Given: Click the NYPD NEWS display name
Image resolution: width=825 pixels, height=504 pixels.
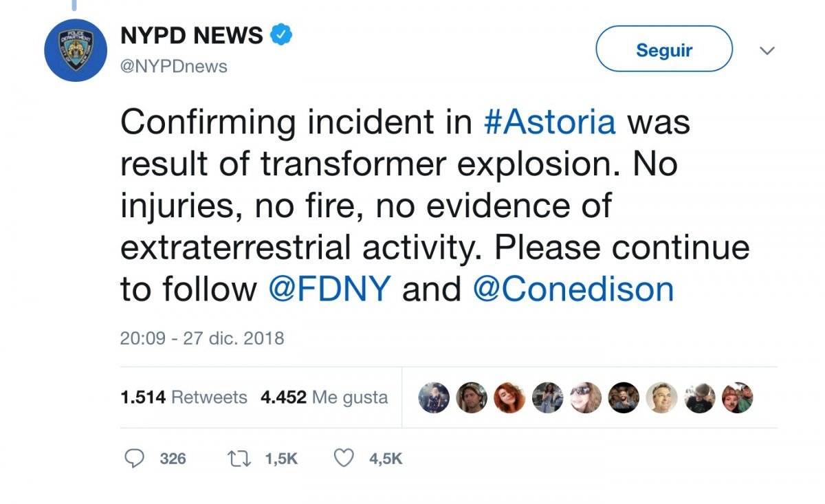Looking at the screenshot, I should (192, 35).
